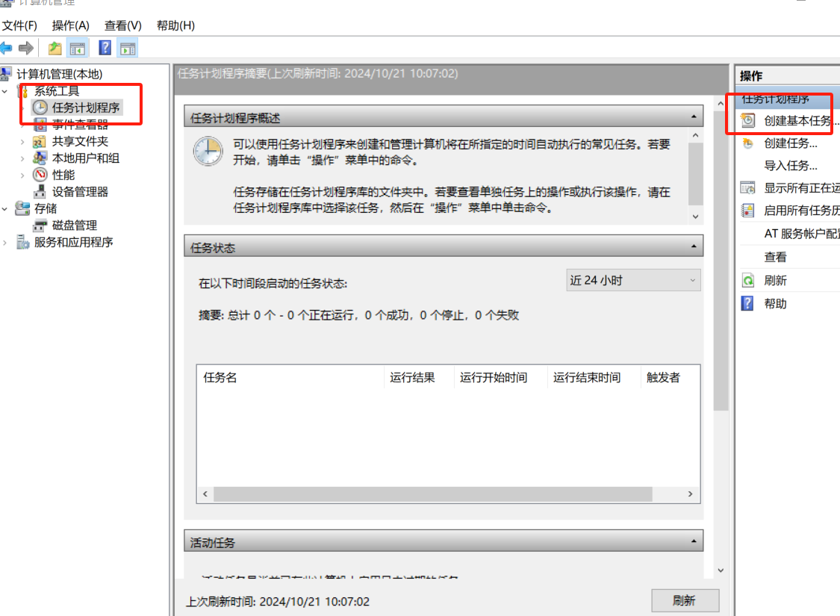
Task: Collapse the 系统工具 tree node
Action: [4, 92]
